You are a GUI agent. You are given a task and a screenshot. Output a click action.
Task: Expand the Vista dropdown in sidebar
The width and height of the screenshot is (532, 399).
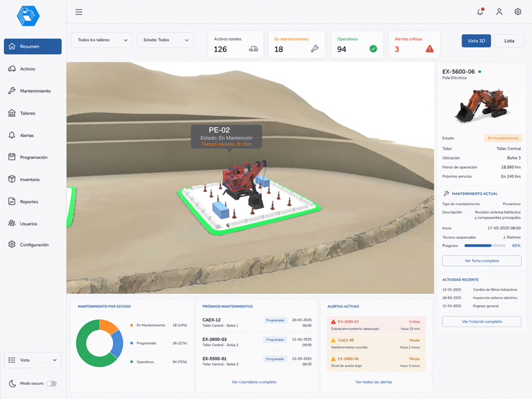click(x=33, y=360)
